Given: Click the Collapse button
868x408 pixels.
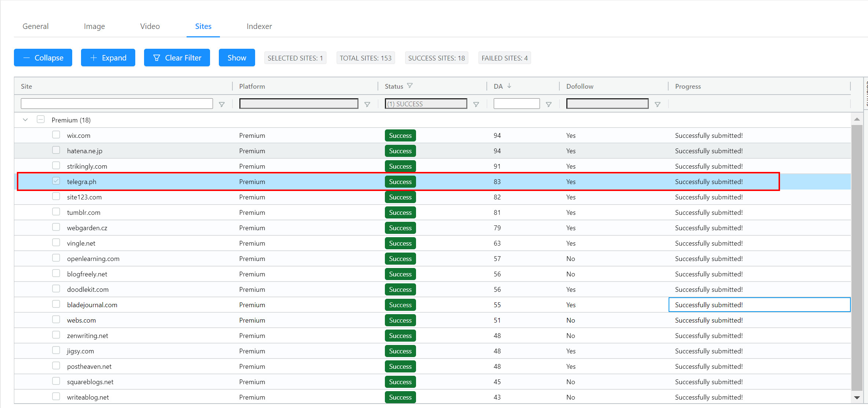Looking at the screenshot, I should click(x=43, y=58).
